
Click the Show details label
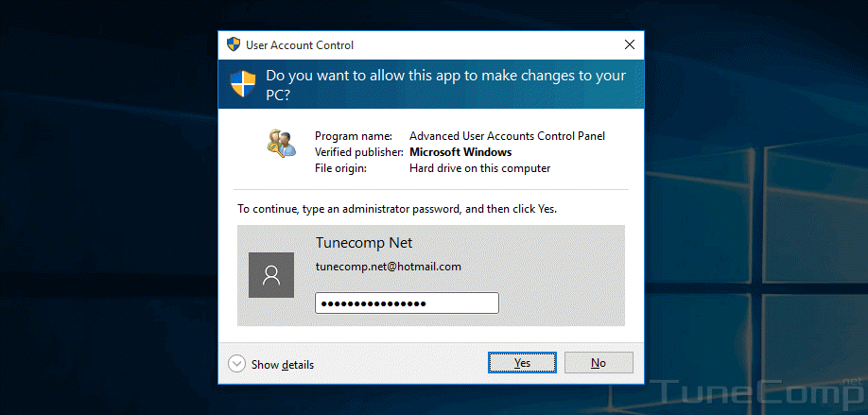click(x=283, y=365)
